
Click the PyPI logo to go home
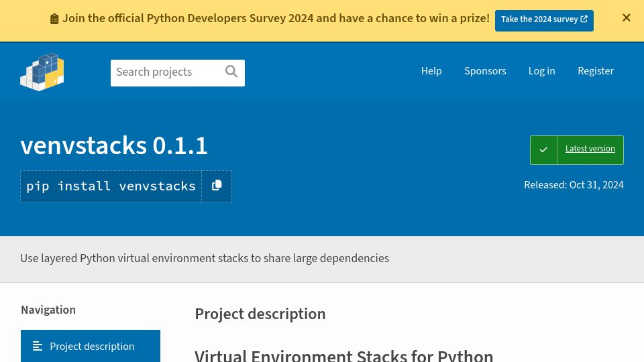pos(42,72)
